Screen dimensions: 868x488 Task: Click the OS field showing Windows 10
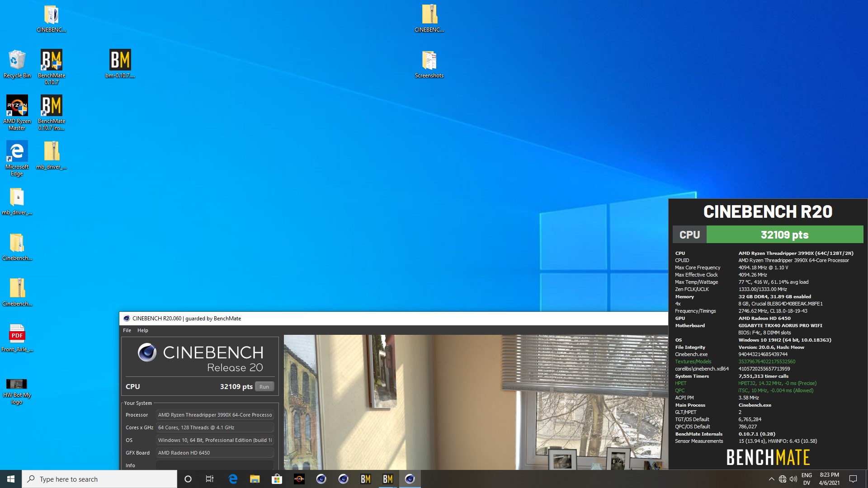coord(215,440)
